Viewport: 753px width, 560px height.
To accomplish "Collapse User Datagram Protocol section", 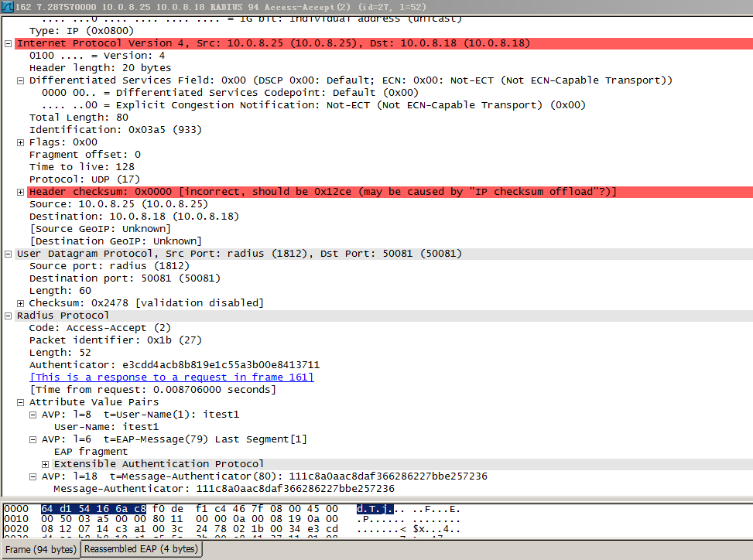I will click(x=8, y=253).
